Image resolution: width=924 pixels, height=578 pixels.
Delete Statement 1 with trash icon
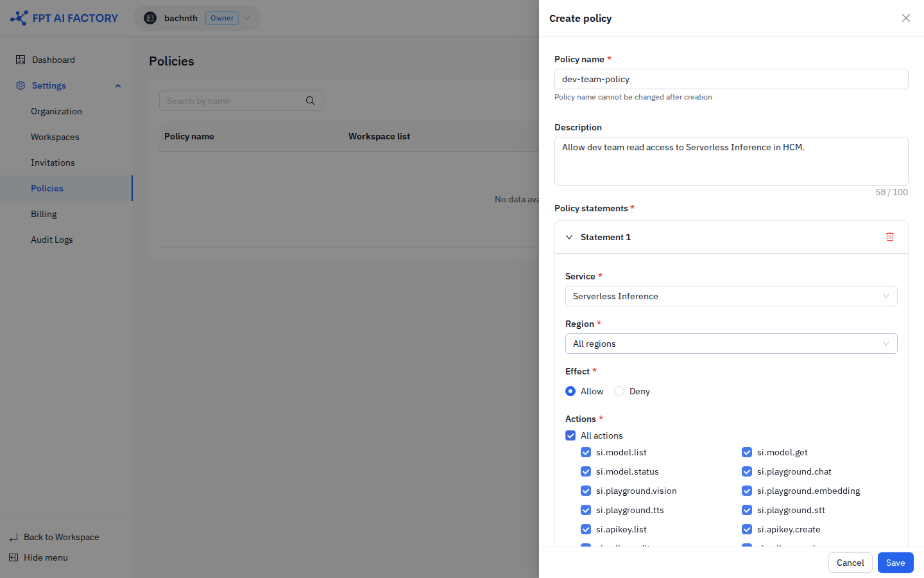pyautogui.click(x=890, y=236)
